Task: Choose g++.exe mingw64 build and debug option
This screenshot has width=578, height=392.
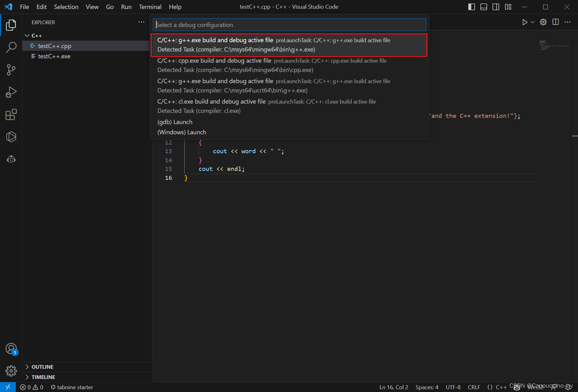Action: pos(289,45)
